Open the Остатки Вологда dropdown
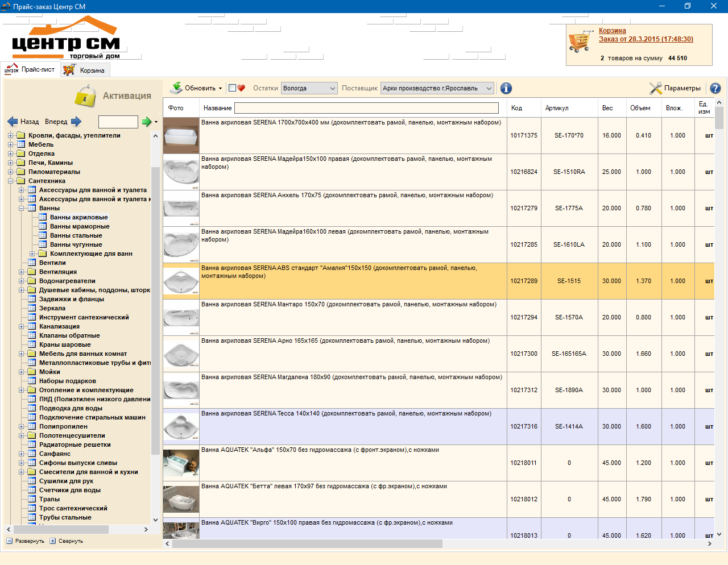 (309, 88)
